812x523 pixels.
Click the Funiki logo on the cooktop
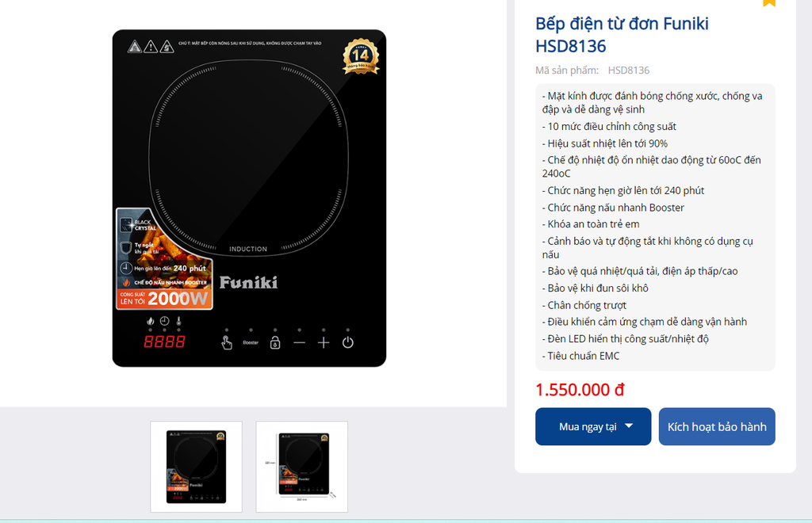[x=248, y=282]
